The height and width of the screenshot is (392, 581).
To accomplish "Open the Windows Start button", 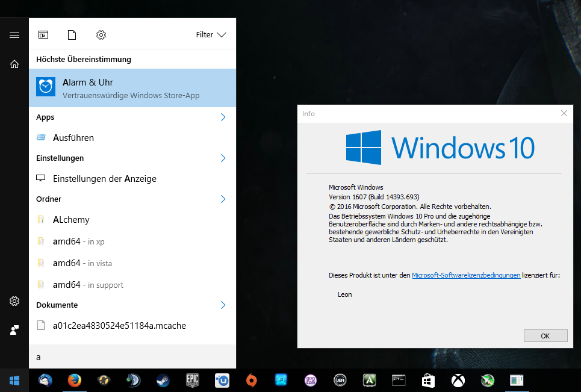I will (x=14, y=381).
